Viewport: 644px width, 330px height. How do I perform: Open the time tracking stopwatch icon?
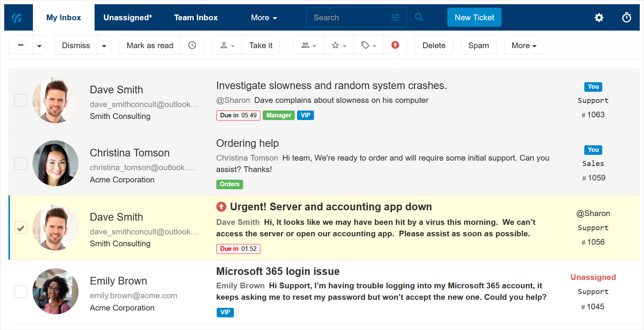click(626, 18)
